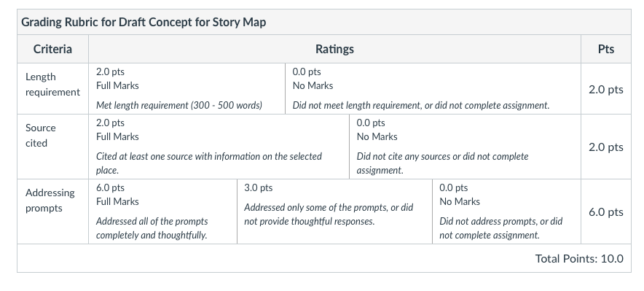Select the Length requirement criterion cell

coord(52,89)
